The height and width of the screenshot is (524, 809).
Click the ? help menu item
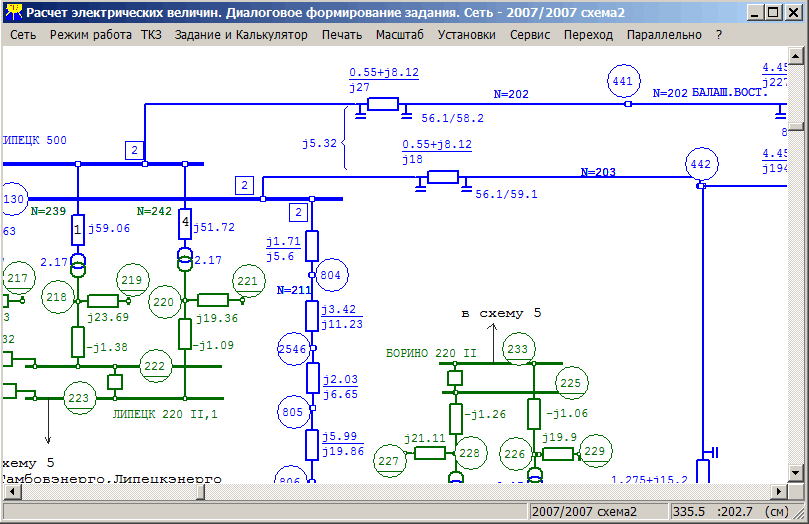pos(719,34)
